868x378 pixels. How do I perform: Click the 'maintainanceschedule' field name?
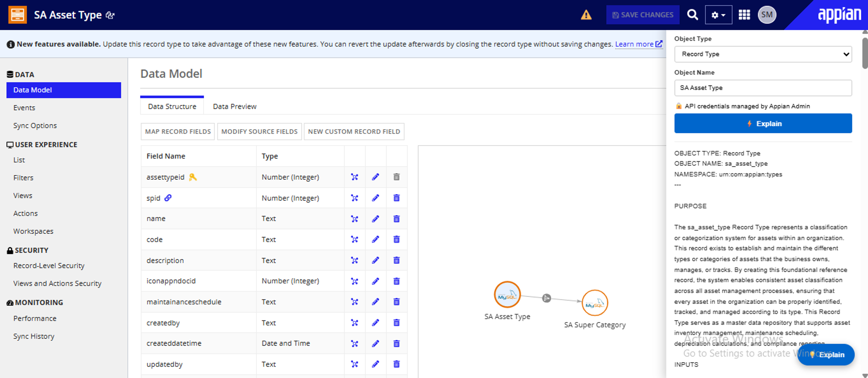pyautogui.click(x=184, y=302)
